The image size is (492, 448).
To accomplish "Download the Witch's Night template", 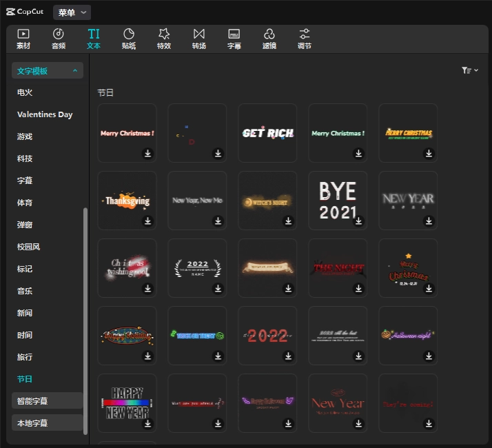I will [x=288, y=221].
